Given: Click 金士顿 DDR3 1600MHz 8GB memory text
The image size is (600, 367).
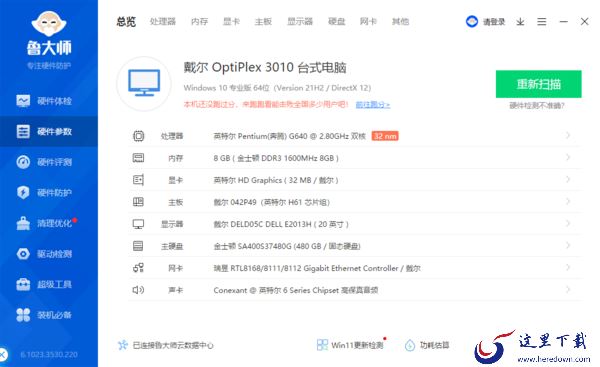Looking at the screenshot, I should pyautogui.click(x=276, y=158).
